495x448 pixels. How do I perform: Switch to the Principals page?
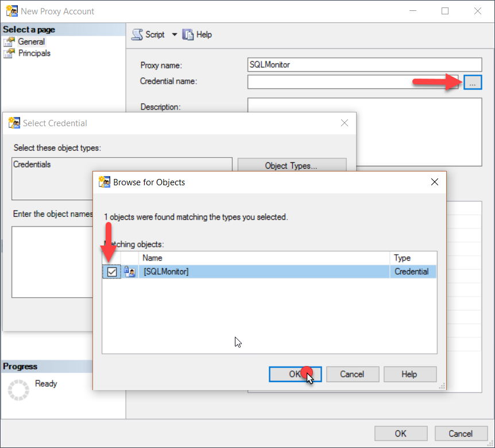click(x=34, y=53)
